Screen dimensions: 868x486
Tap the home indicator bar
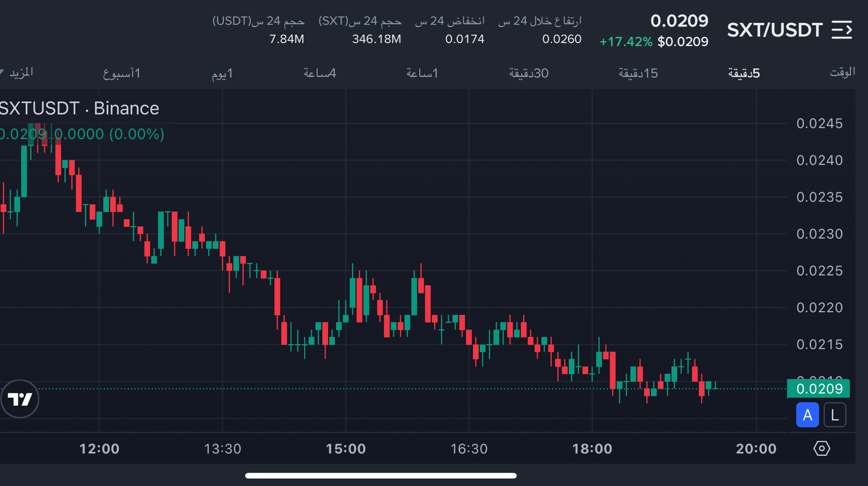pyautogui.click(x=381, y=475)
